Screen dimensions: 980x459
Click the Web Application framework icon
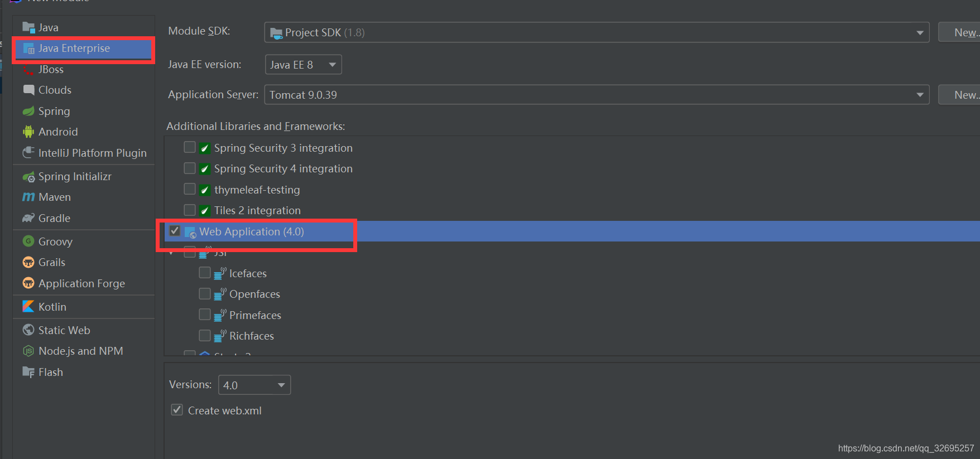(190, 232)
